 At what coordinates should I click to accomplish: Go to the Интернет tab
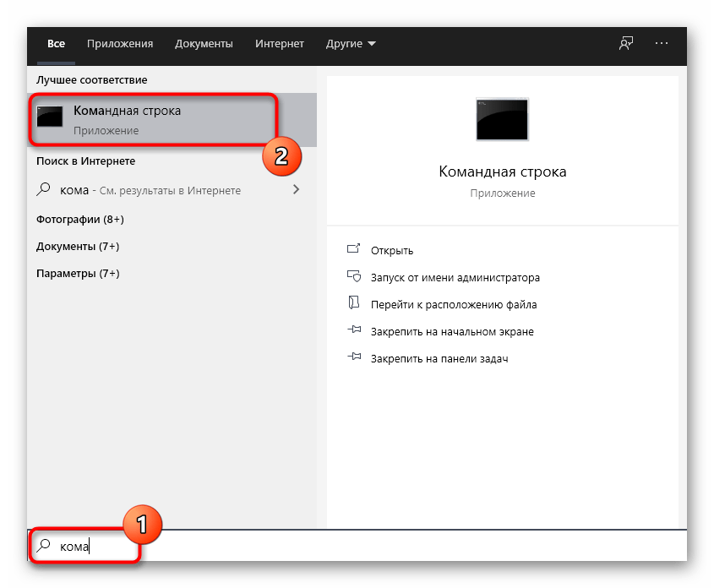coord(279,44)
